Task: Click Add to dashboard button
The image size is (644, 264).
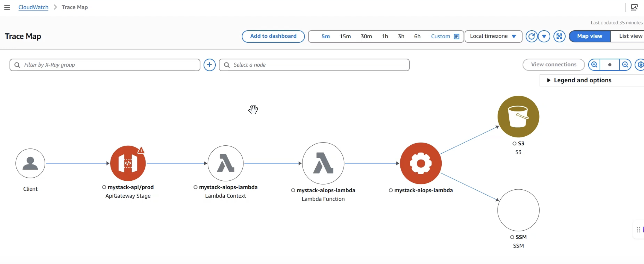Action: point(273,36)
